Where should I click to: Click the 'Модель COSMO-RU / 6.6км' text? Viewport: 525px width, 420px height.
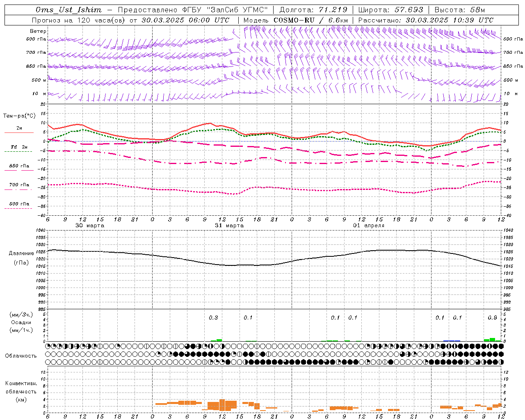click(296, 20)
